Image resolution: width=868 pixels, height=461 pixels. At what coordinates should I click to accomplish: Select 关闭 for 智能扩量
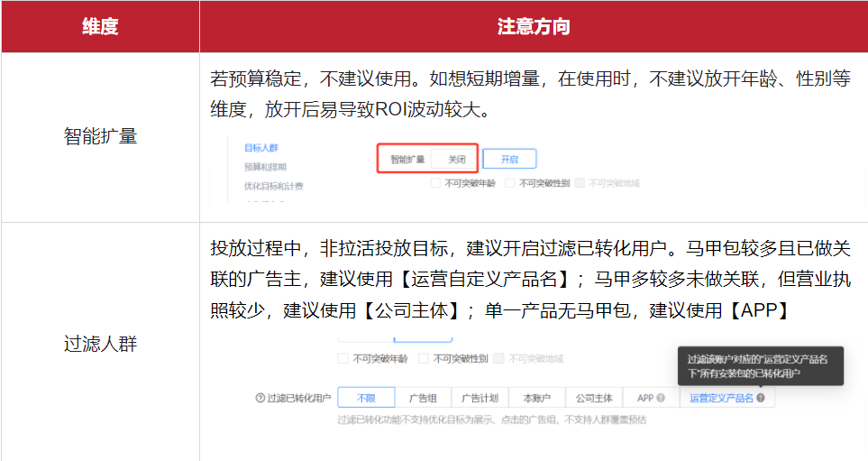click(456, 159)
